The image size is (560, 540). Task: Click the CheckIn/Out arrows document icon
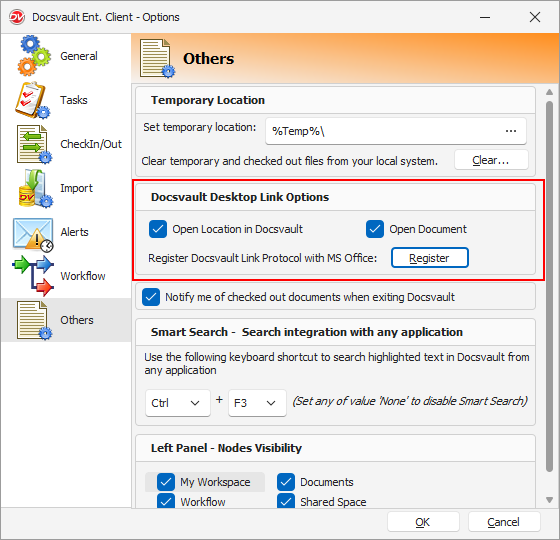coord(34,144)
